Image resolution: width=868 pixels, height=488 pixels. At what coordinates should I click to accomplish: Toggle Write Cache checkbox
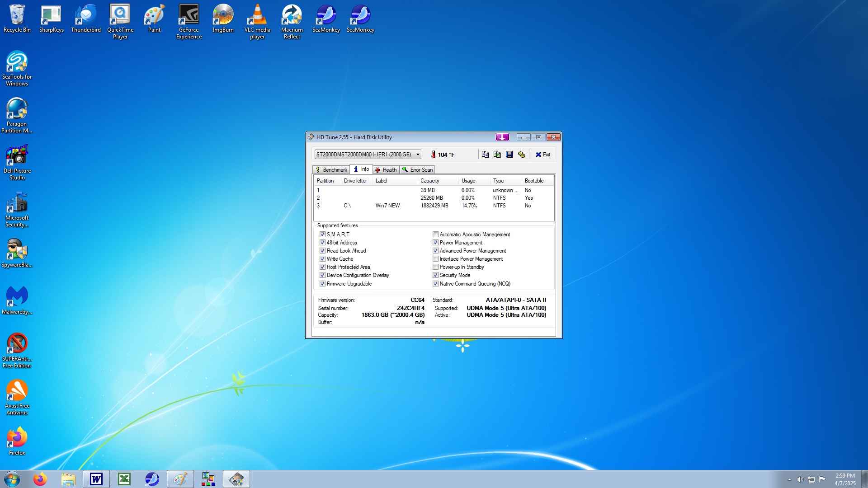(x=322, y=259)
